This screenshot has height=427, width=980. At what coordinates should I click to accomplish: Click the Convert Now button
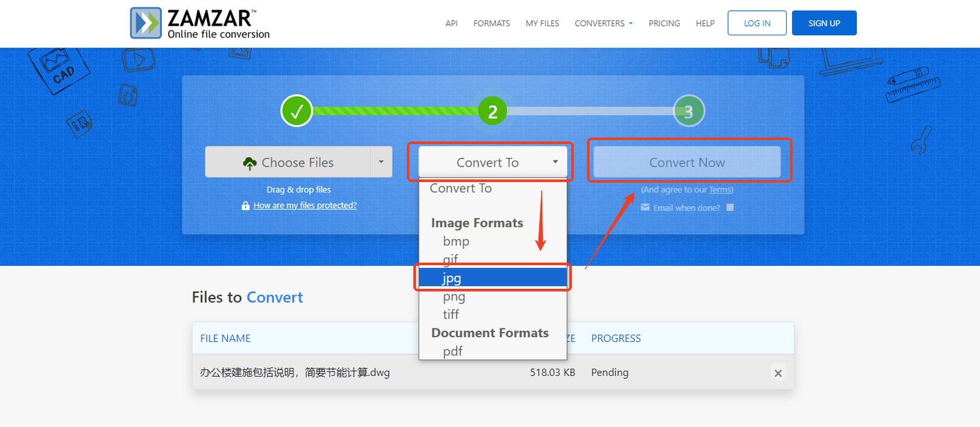pyautogui.click(x=687, y=163)
